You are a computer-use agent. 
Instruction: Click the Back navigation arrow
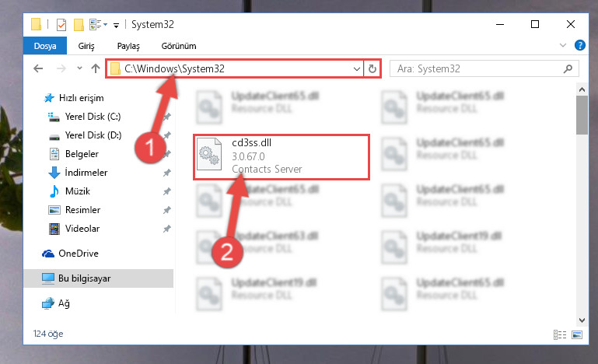pos(38,68)
